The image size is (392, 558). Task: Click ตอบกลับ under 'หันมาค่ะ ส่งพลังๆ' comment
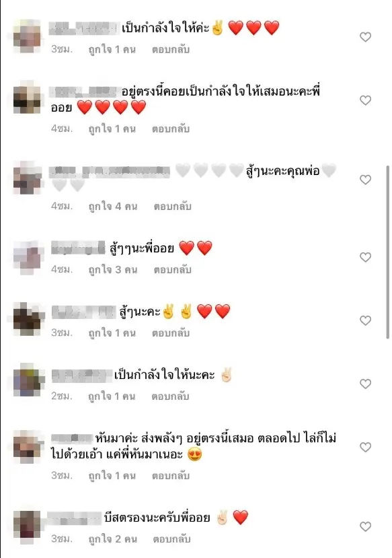coord(171,476)
